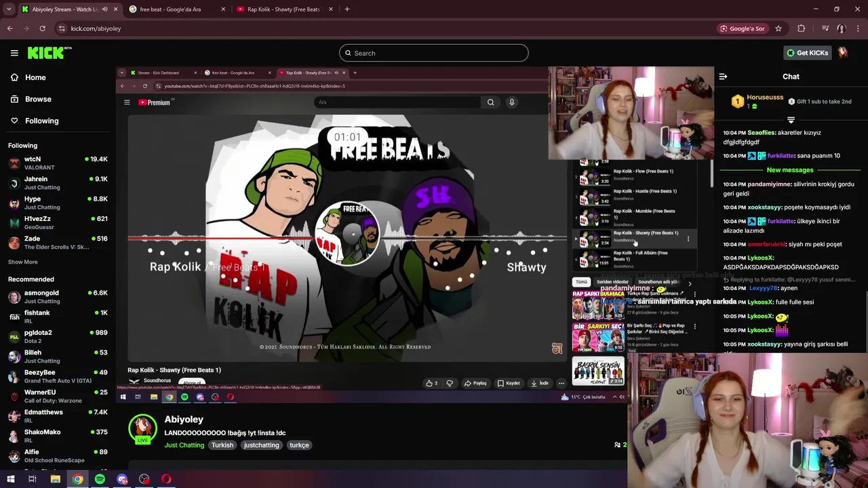Open the Kick sidebar hamburger menu
Image resolution: width=868 pixels, height=488 pixels.
(14, 53)
